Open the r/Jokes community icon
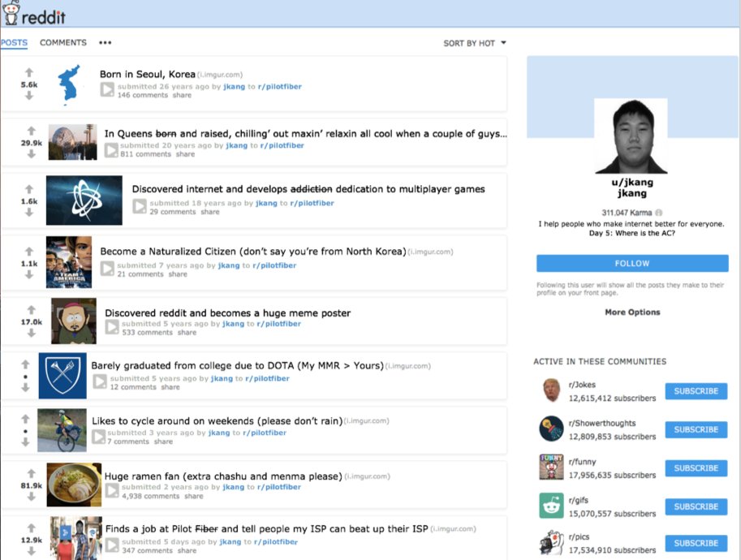Screen dimensions: 741x560 pos(551,390)
